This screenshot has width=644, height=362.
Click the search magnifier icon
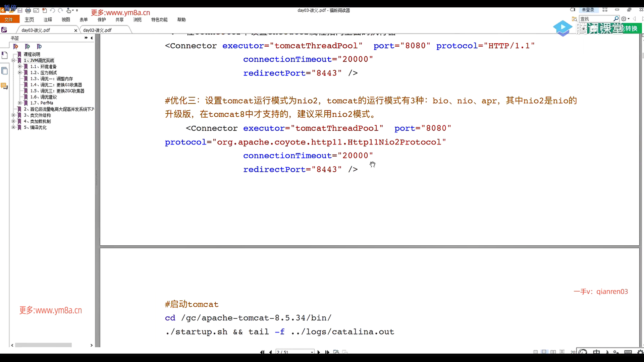(616, 19)
